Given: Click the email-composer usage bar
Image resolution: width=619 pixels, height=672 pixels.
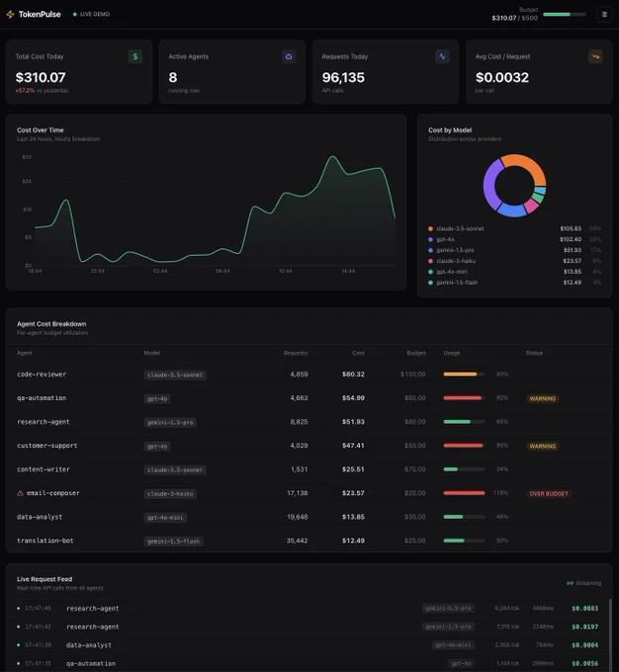Looking at the screenshot, I should point(464,493).
